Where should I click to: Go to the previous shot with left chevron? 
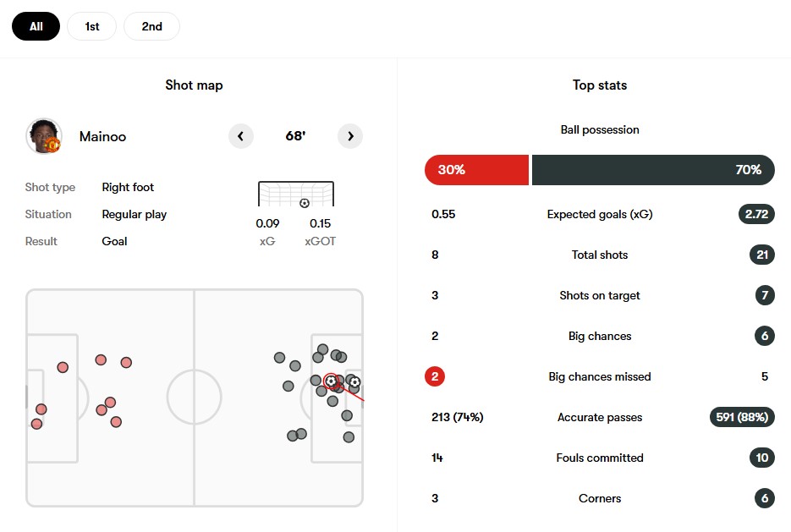240,136
